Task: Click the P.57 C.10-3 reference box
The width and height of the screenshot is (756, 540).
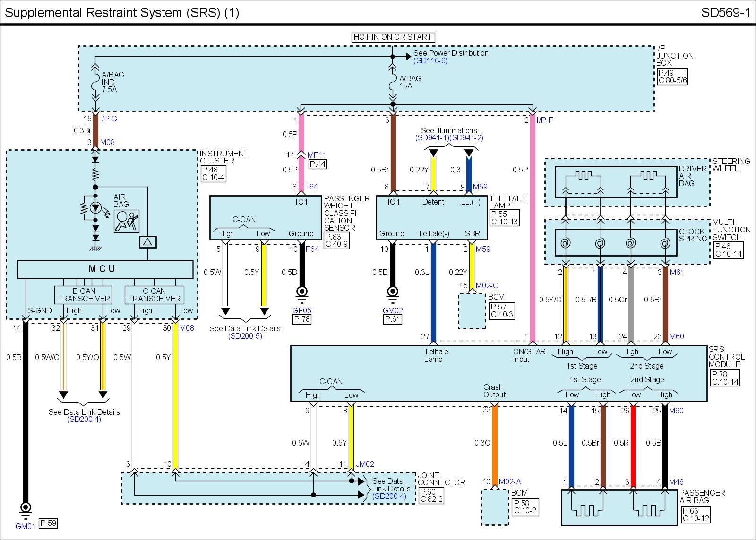Action: point(503,310)
